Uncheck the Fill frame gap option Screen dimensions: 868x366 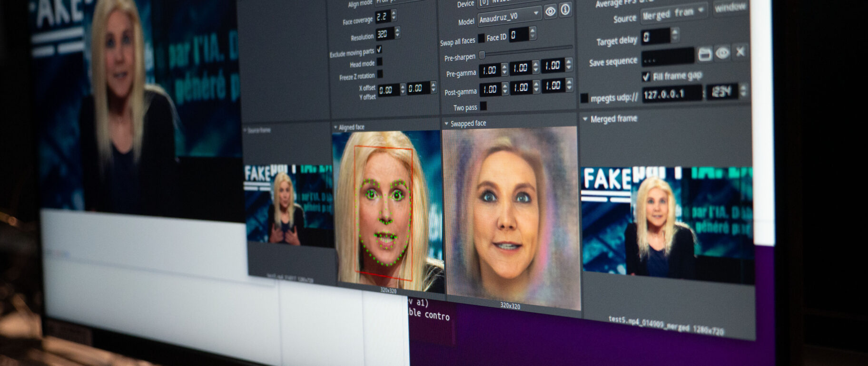(646, 77)
